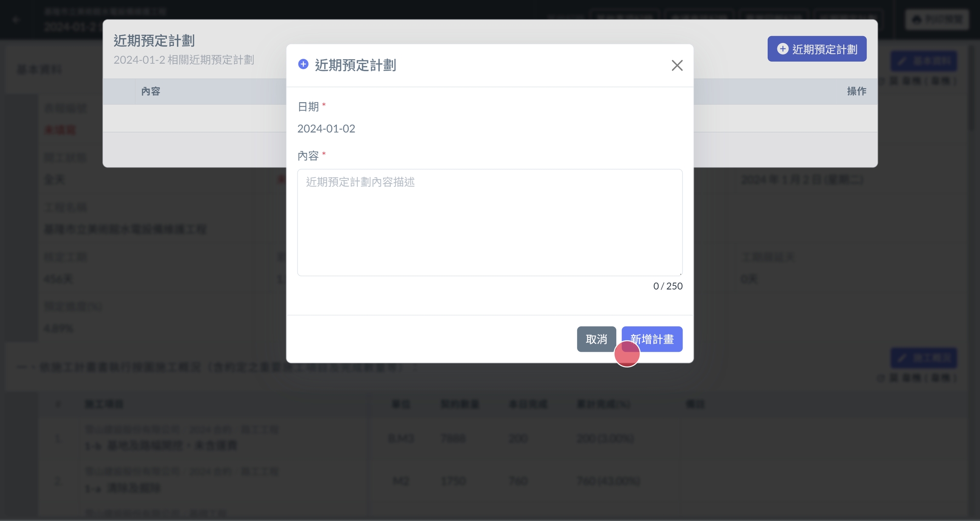Click the 內容 column header
This screenshot has width=980, height=521.
pos(151,92)
